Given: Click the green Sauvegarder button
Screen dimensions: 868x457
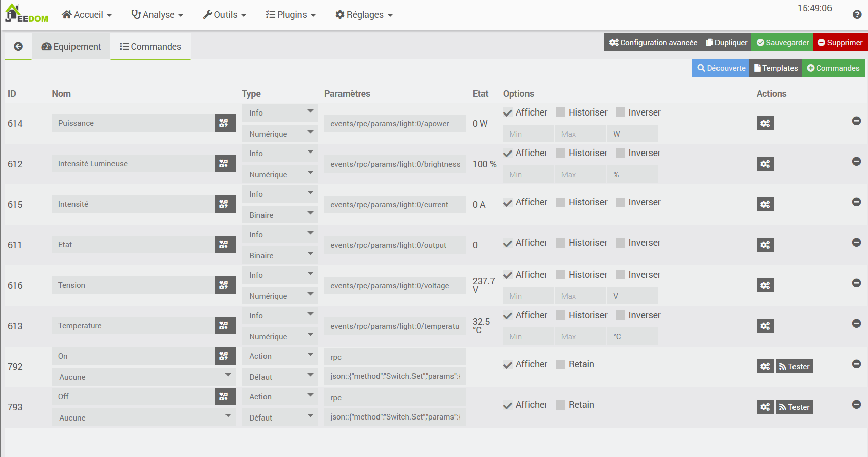Looking at the screenshot, I should 782,43.
